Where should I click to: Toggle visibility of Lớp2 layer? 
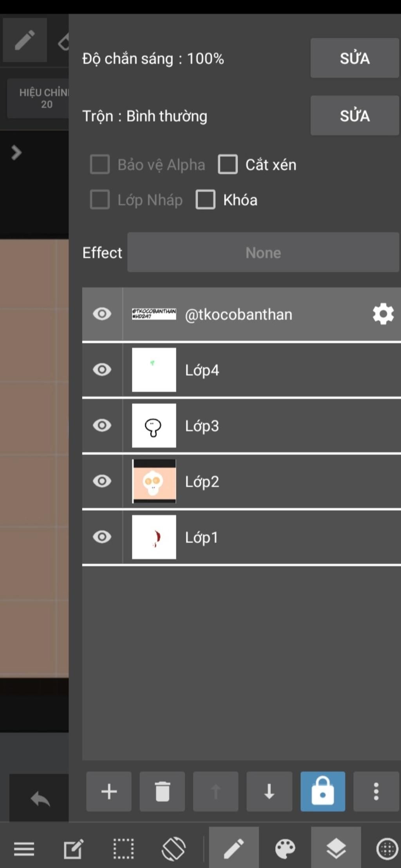102,481
